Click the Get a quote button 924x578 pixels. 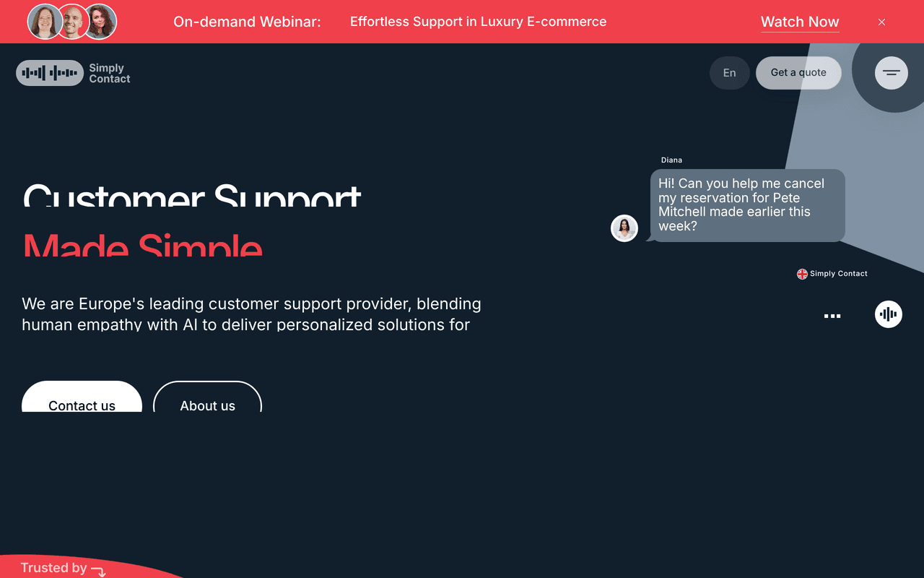click(798, 73)
